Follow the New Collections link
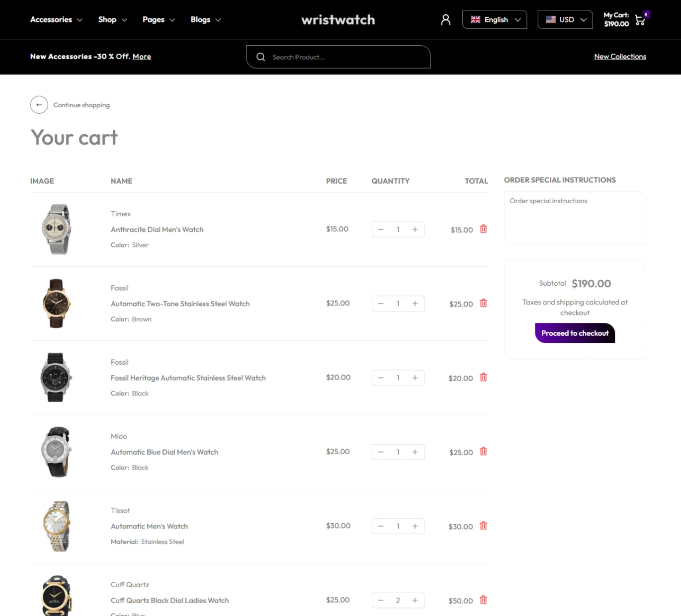The width and height of the screenshot is (681, 616). (x=620, y=57)
